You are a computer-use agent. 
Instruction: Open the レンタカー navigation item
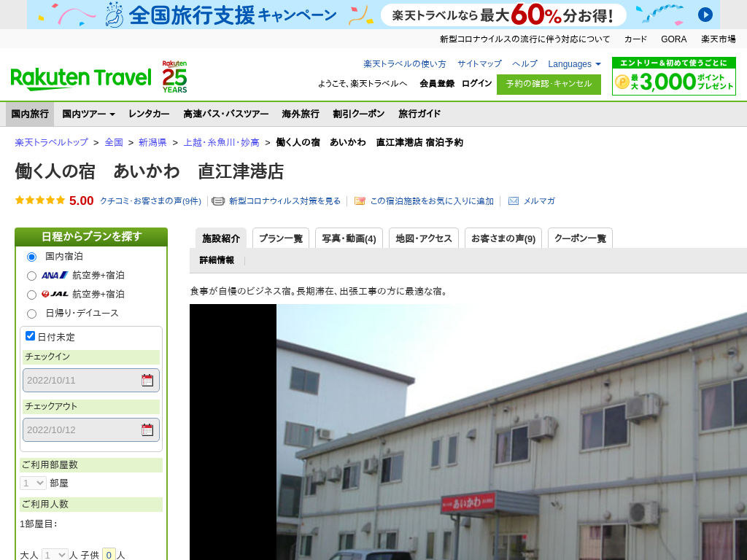pyautogui.click(x=149, y=114)
